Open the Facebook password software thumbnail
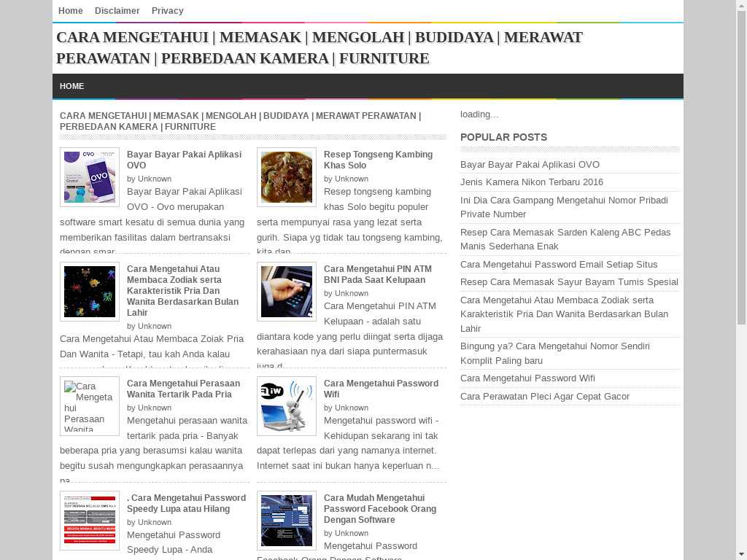Screen dimensions: 747x560 [x=286, y=520]
